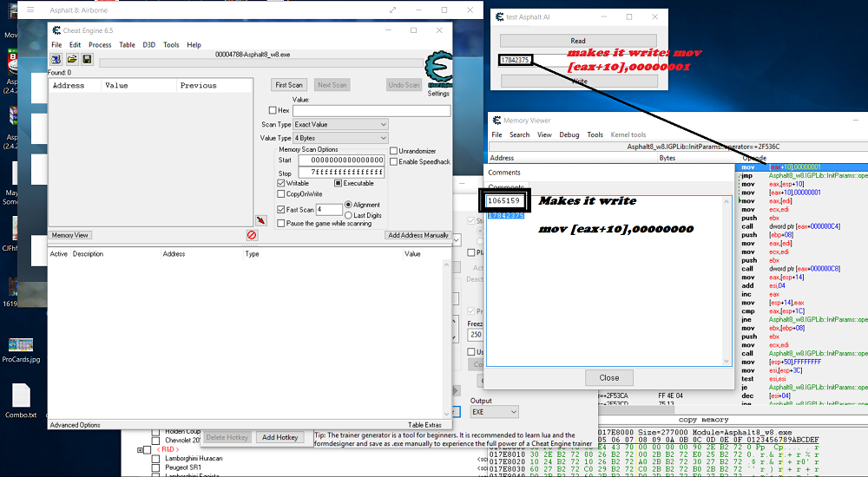Viewport: 868px width, 477px height.
Task: Select the Last Digits radio button
Action: [348, 215]
